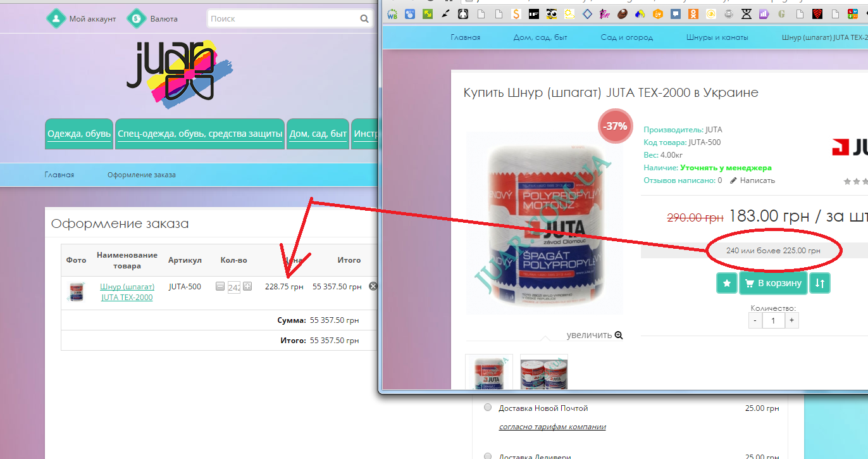Image resolution: width=868 pixels, height=459 pixels.
Task: Click the -37% discount badge
Action: tap(614, 126)
